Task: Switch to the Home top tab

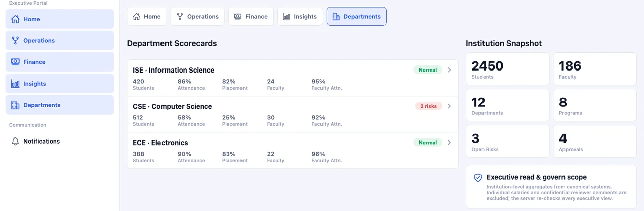Action: coord(147,16)
